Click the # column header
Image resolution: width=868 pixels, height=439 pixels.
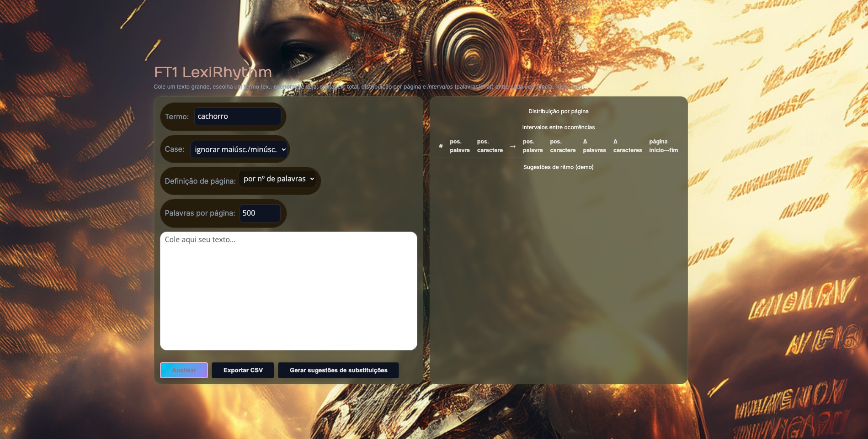pyautogui.click(x=441, y=146)
